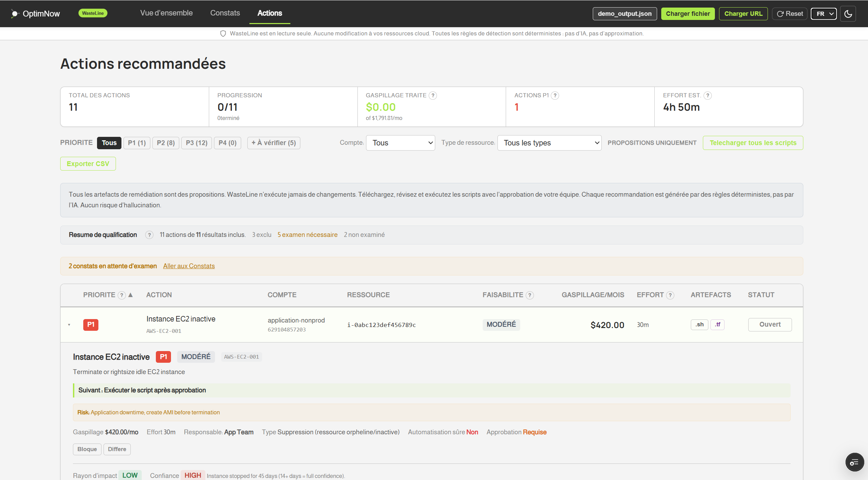
Task: Open the Resume de qualification help icon
Action: click(149, 235)
